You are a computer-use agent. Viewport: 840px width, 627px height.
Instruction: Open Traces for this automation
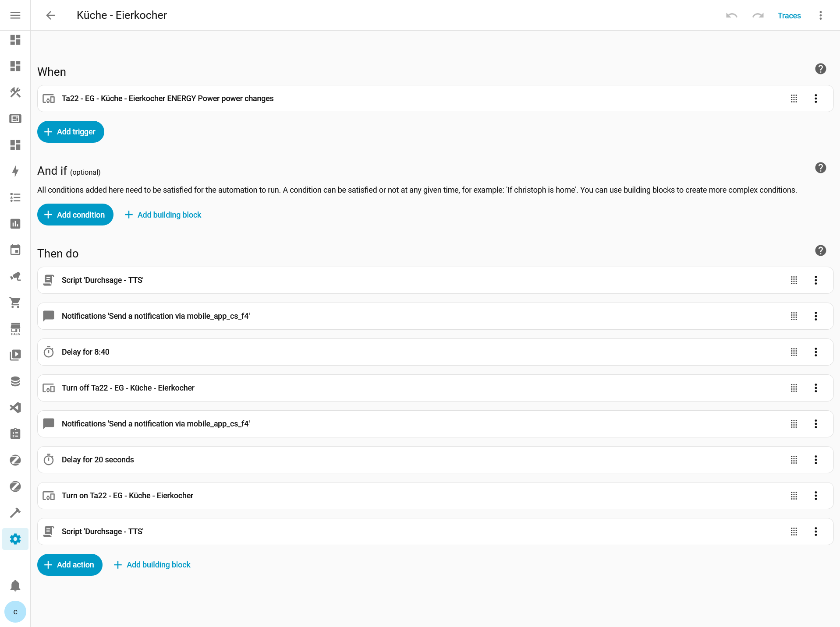coord(789,15)
